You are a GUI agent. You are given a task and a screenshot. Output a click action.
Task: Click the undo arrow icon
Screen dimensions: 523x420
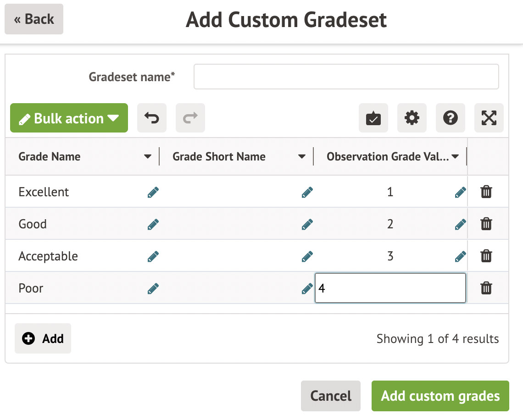[x=151, y=118]
